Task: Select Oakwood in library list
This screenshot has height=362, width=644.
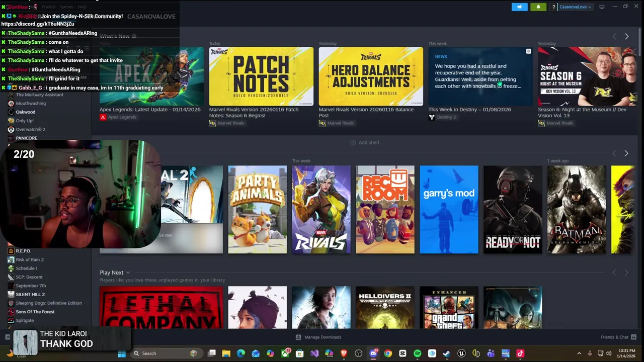Action: coord(26,112)
